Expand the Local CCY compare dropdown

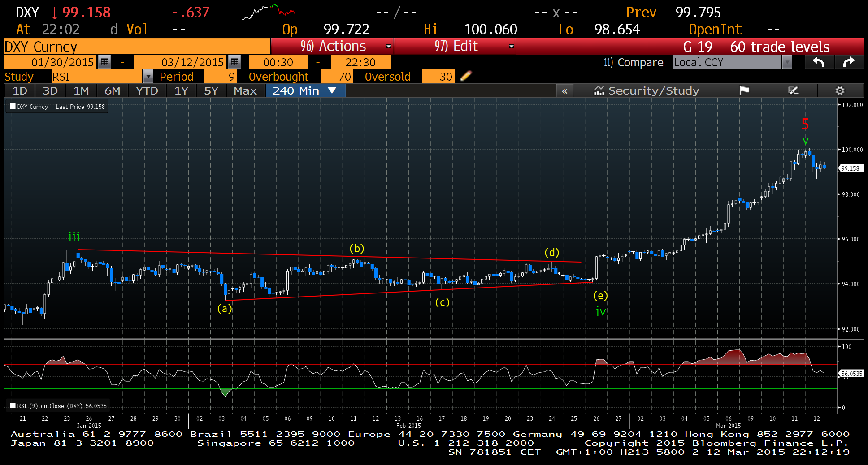click(787, 62)
